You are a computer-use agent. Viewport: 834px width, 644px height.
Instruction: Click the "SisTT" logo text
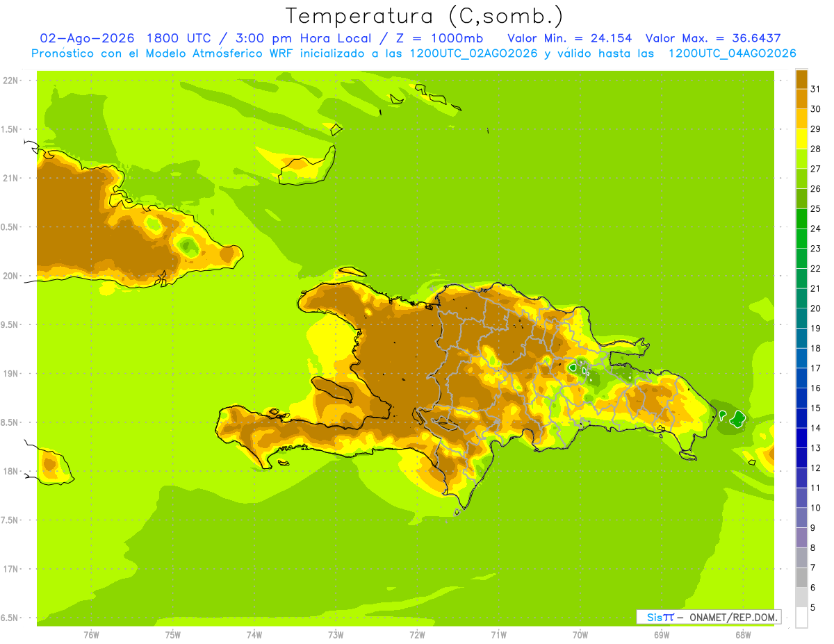[660, 617]
